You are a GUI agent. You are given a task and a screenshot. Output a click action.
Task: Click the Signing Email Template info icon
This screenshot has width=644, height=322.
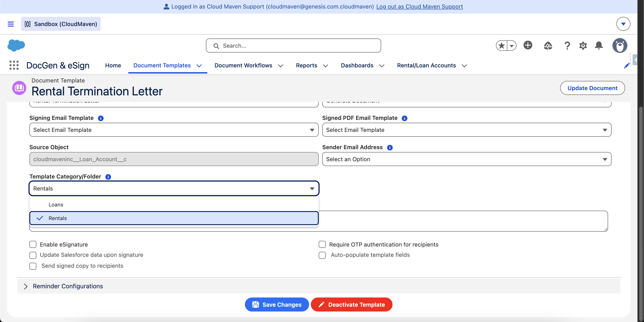coord(101,118)
